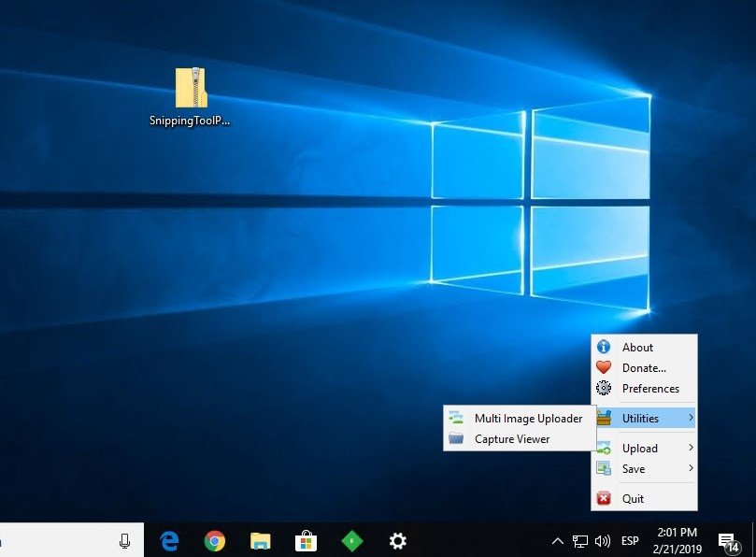Open Settings gear on the taskbar

(398, 541)
